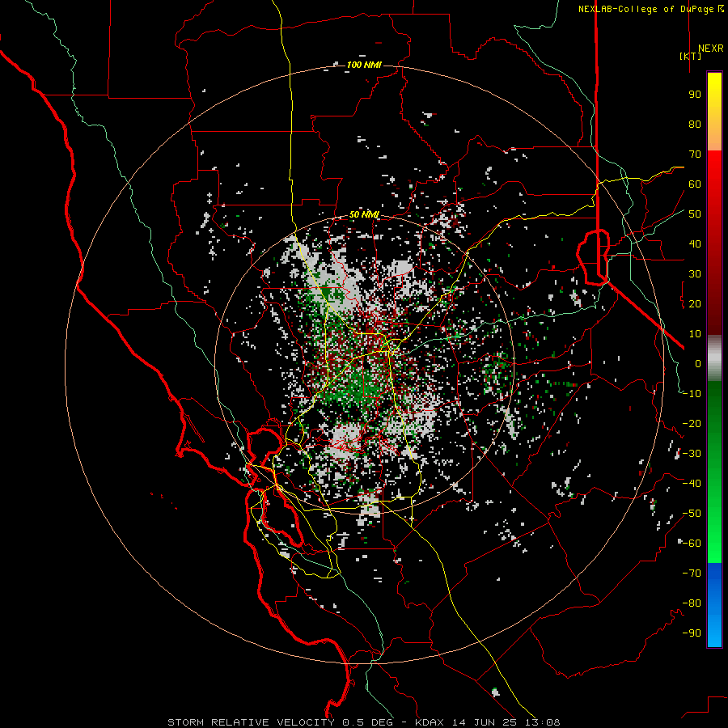Click the -10 scale label
The height and width of the screenshot is (728, 728).
pyautogui.click(x=692, y=394)
